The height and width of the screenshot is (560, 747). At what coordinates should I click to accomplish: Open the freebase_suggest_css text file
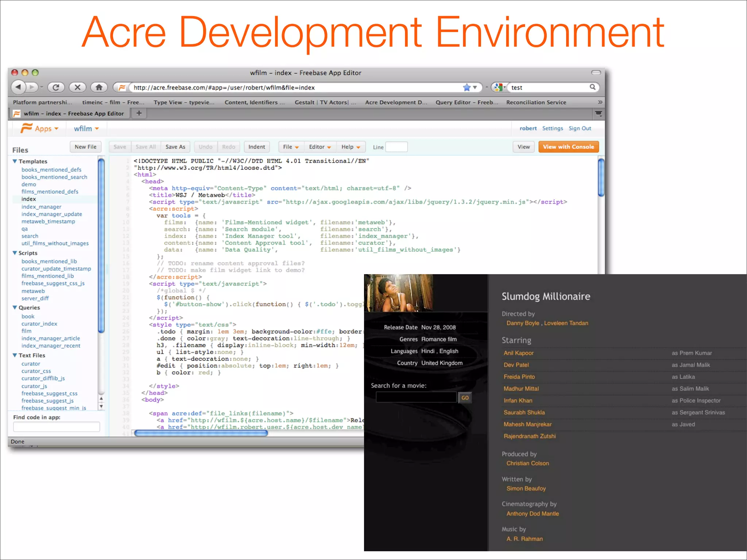[49, 393]
